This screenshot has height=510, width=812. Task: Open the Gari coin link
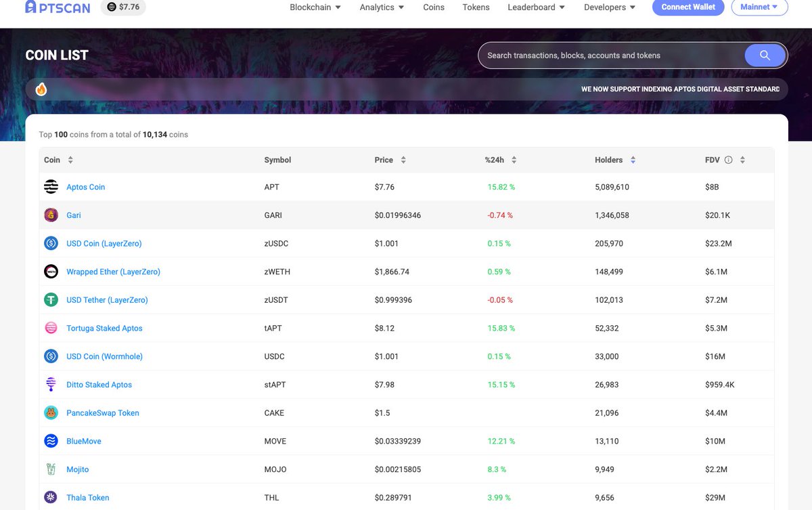click(74, 215)
